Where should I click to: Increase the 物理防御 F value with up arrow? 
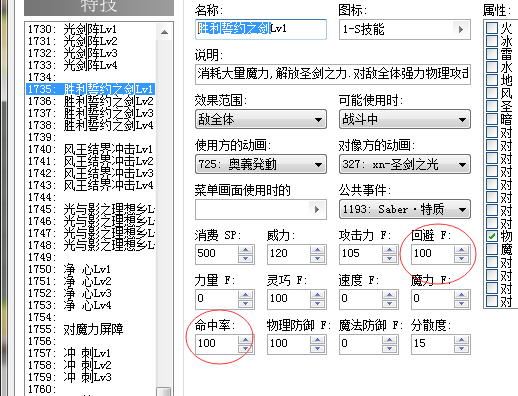pos(318,340)
